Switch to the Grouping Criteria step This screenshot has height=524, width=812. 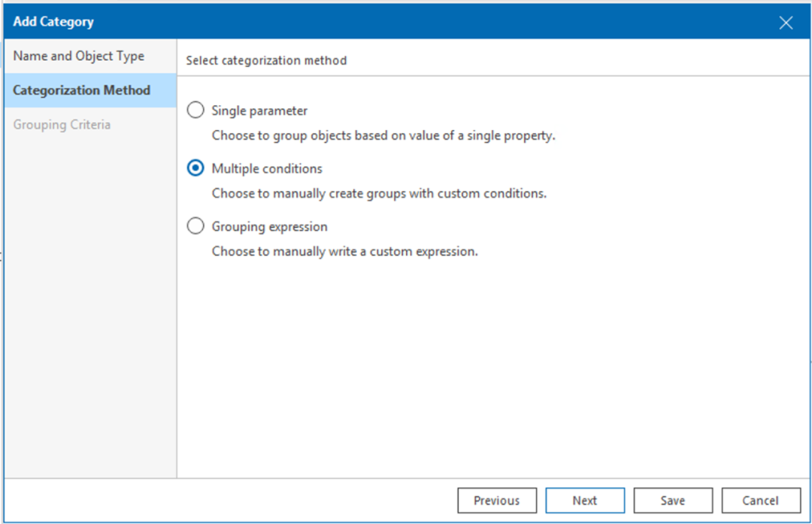(62, 125)
